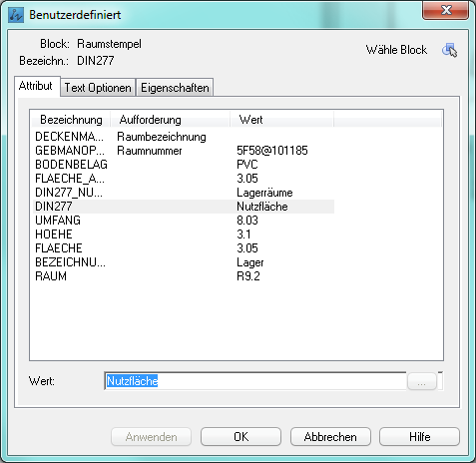Select the FLAECHE_A... attribute row

click(x=185, y=179)
